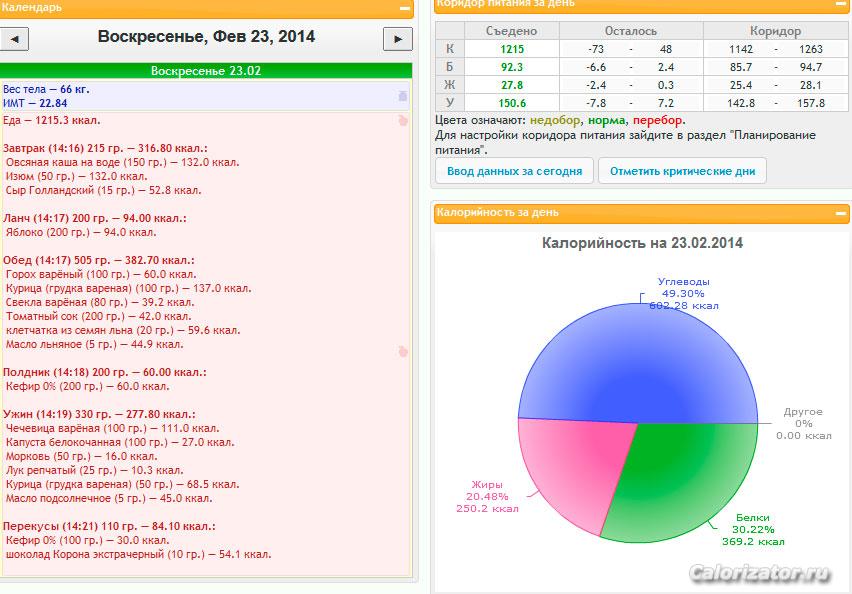
Task: Go to the previous calendar day
Action: 14,39
